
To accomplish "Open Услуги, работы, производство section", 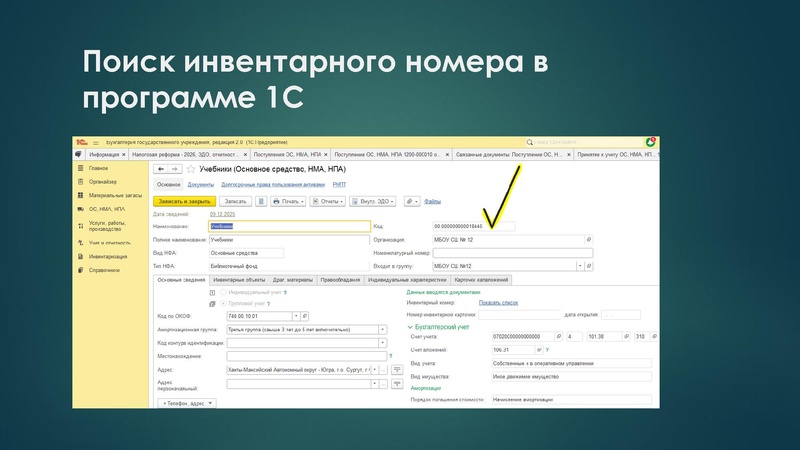I will tap(107, 226).
